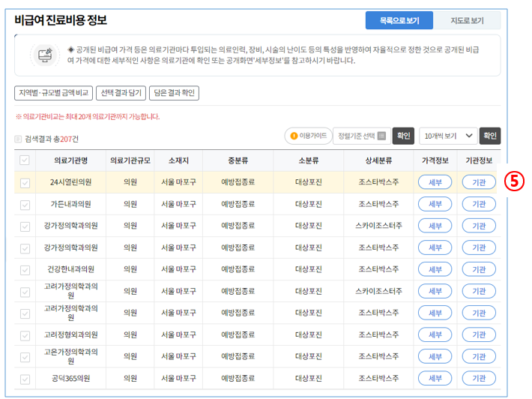Toggle checkbox for 가든내과의원 row
The image size is (532, 399).
click(25, 205)
